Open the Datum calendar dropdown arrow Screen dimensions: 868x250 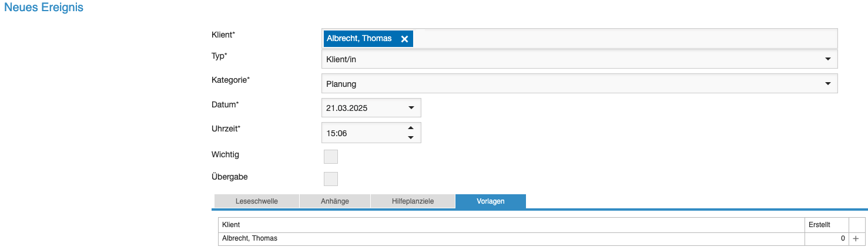411,108
